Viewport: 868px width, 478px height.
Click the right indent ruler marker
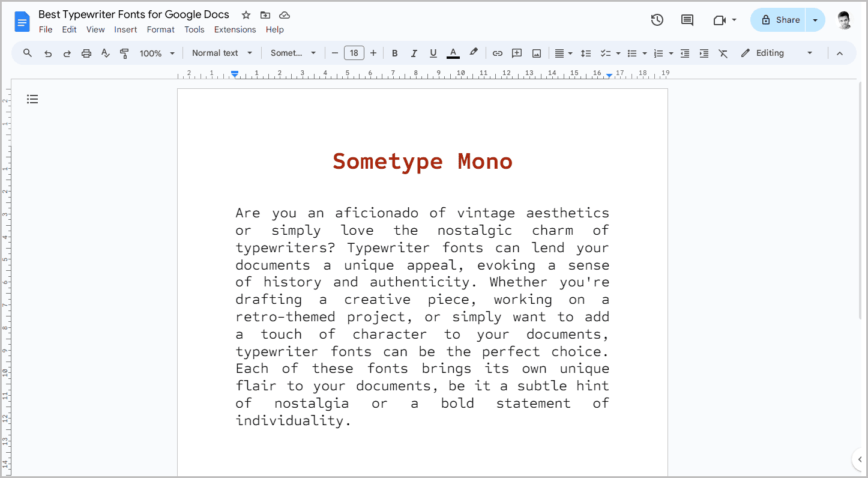coord(609,75)
